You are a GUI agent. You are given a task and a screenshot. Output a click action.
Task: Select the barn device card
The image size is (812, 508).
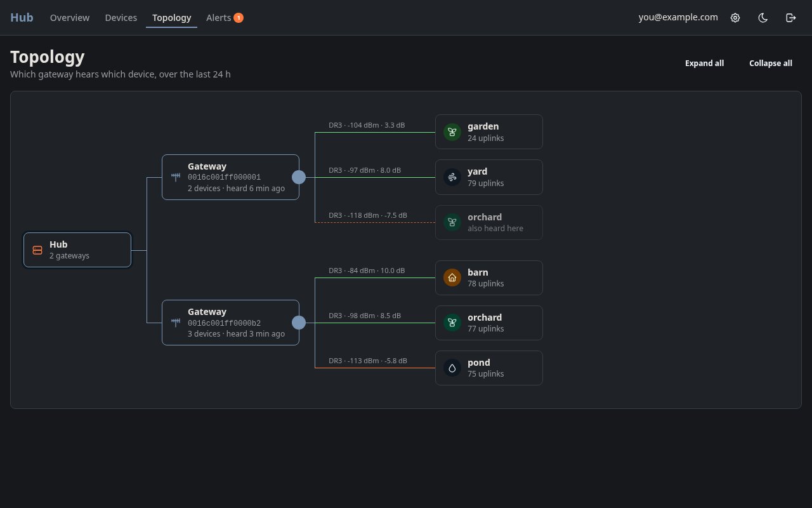pos(489,277)
